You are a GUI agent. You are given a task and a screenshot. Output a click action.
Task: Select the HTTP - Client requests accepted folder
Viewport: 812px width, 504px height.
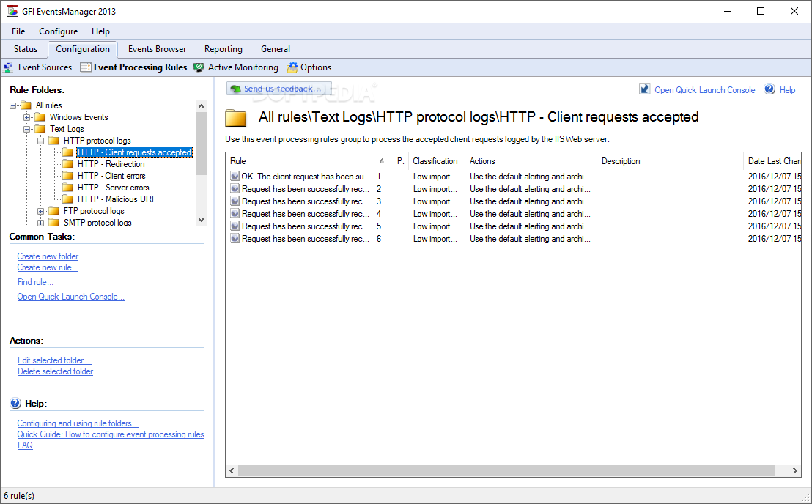click(x=135, y=152)
